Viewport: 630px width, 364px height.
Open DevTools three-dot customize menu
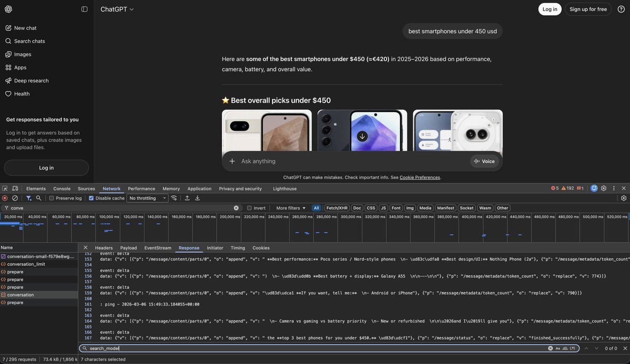pyautogui.click(x=614, y=188)
